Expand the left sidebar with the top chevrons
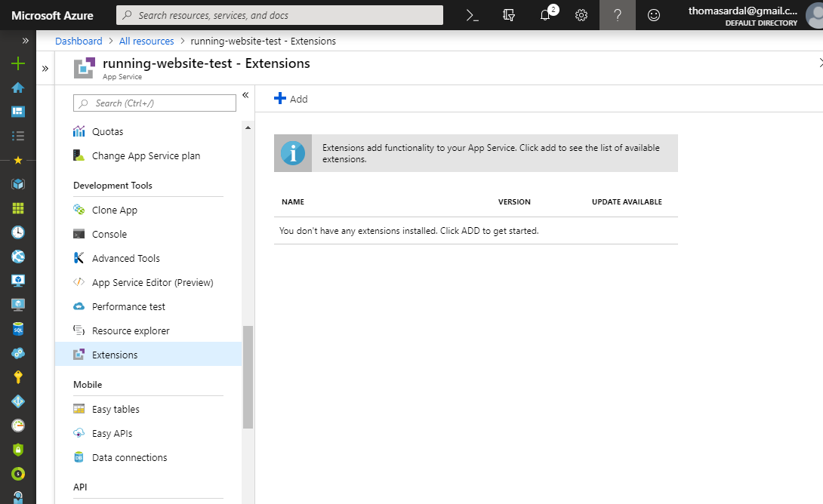 (25, 41)
